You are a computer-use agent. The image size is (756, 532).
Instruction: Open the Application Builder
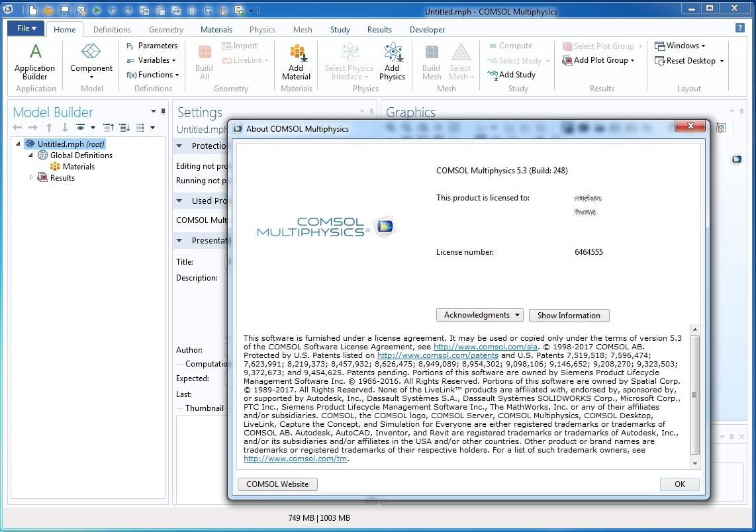pos(34,61)
